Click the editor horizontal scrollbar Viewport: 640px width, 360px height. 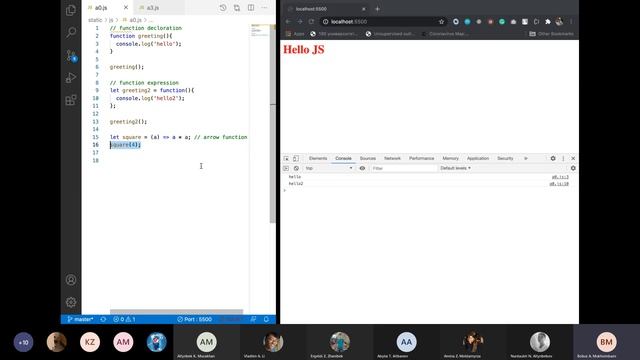click(176, 311)
